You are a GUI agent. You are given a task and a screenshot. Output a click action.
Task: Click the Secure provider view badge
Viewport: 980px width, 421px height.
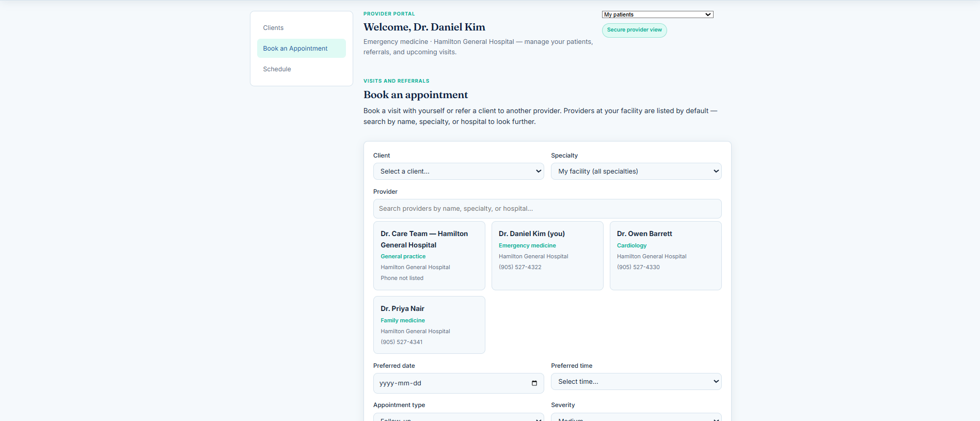point(634,30)
